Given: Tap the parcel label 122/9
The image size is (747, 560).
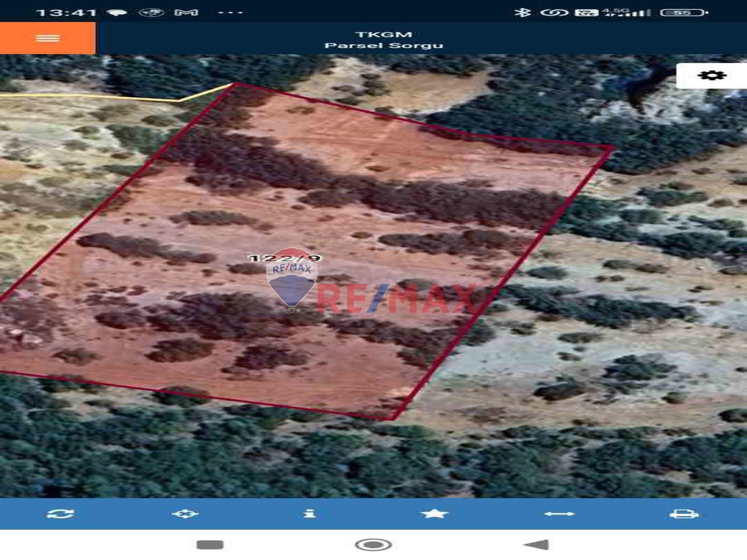Looking at the screenshot, I should (x=284, y=258).
